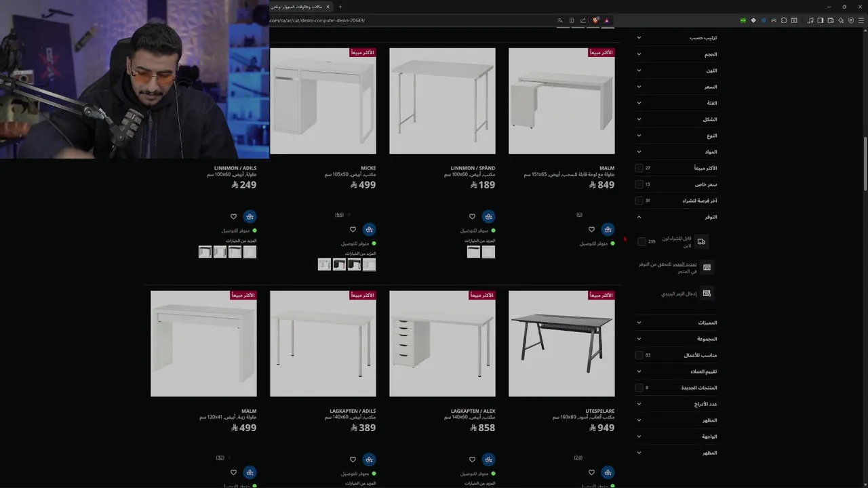Open LAGKAPTEN / ALEX desk product image
Viewport: 868px width, 488px height.
(x=442, y=344)
